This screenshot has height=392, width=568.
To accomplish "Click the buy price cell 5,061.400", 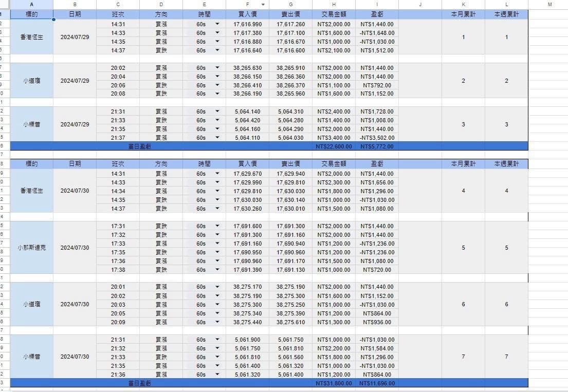I will point(247,366).
